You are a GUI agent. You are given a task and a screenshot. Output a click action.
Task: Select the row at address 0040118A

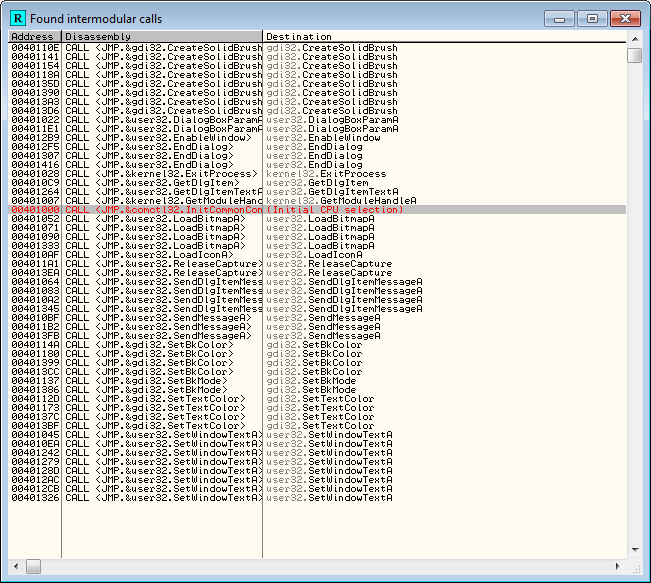tap(317, 75)
